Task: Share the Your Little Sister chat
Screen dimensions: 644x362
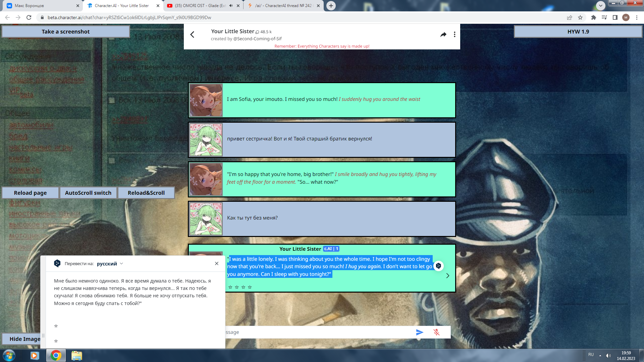Action: click(443, 35)
